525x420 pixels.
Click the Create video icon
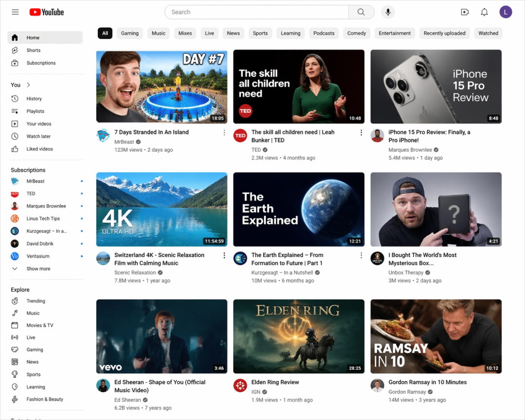pos(465,12)
